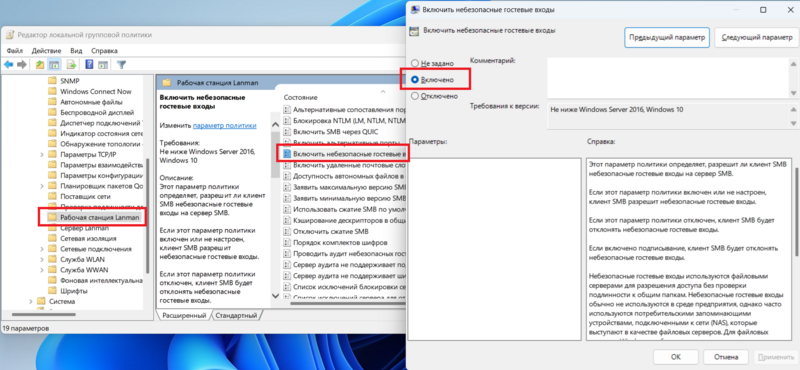Click the description pane scroll up arrow
Viewport: 800px width, 370px height.
tap(276, 124)
